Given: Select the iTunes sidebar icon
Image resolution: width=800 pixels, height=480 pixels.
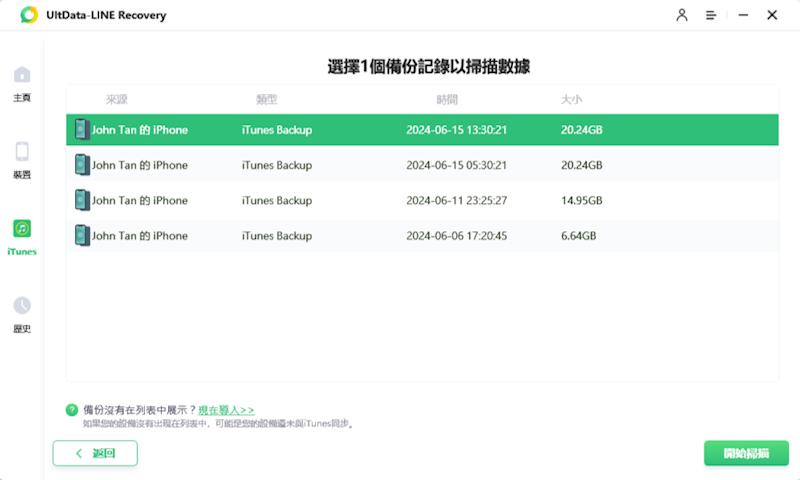Looking at the screenshot, I should (22, 229).
